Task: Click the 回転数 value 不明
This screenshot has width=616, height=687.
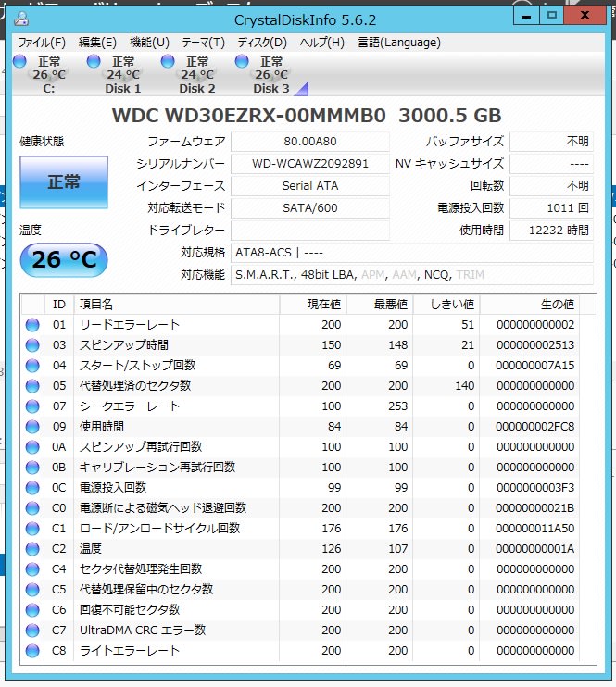Action: (x=551, y=186)
